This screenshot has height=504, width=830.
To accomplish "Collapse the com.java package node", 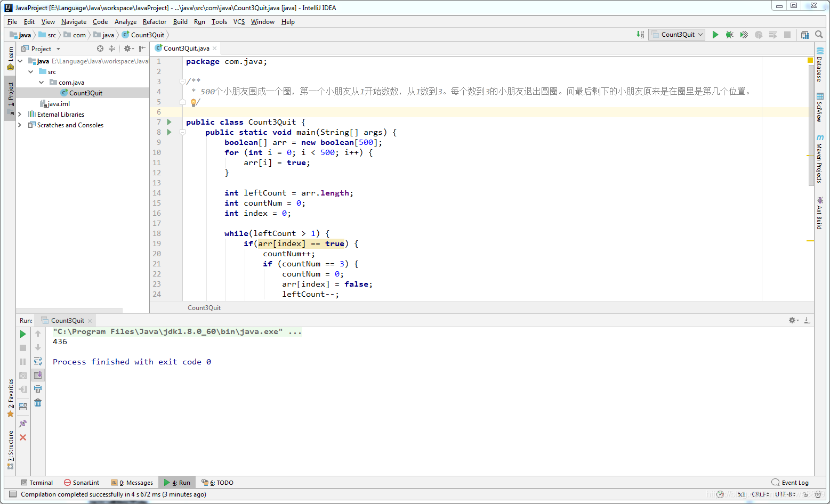I will point(42,82).
